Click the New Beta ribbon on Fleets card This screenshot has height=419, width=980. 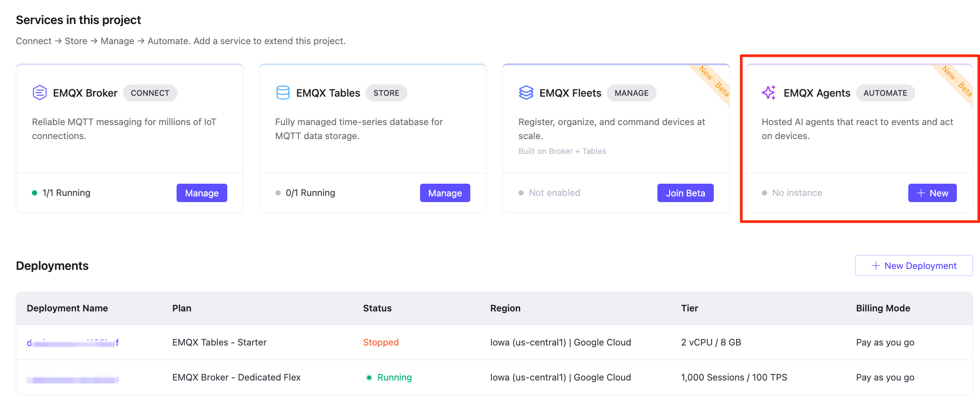[713, 81]
